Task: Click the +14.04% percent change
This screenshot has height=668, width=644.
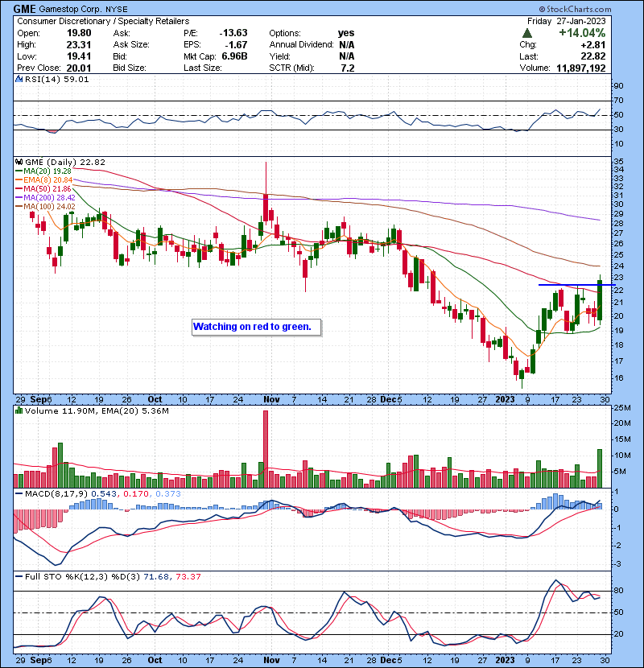Action: (x=582, y=33)
